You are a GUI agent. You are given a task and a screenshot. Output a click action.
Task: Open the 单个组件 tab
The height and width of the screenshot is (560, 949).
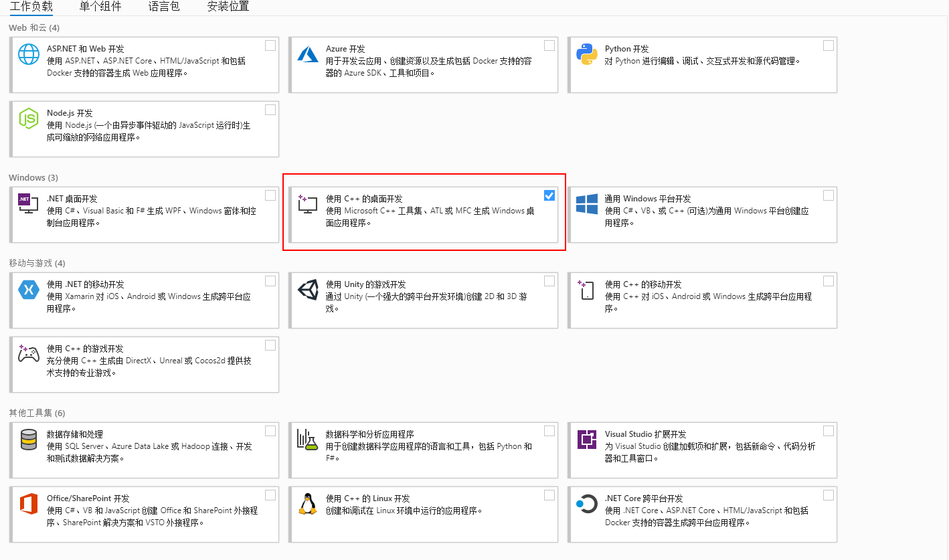(x=100, y=7)
